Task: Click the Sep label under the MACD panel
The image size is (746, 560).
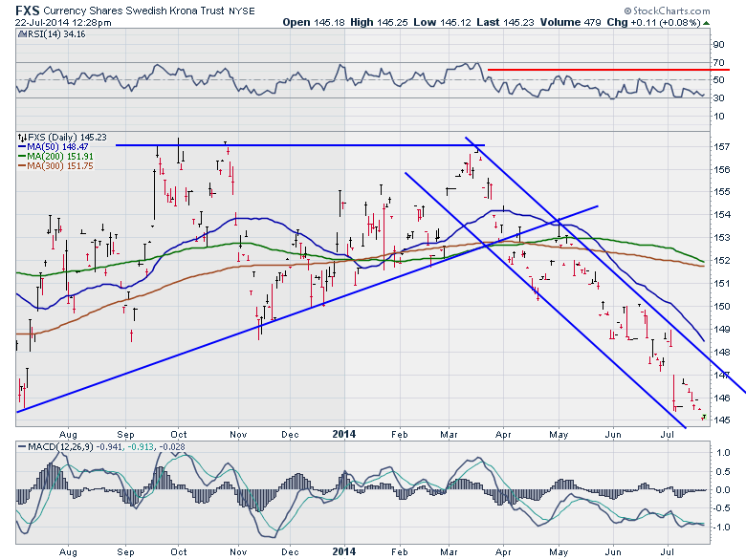Action: coord(125,552)
